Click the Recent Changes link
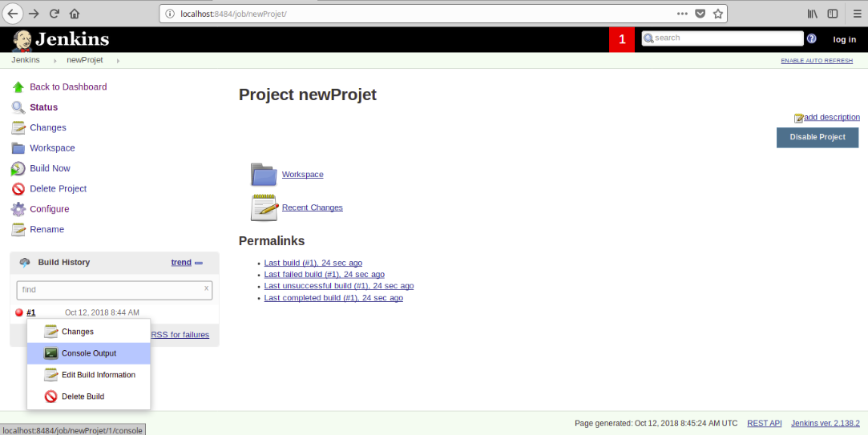Screen dimensions: 868x435 point(313,207)
